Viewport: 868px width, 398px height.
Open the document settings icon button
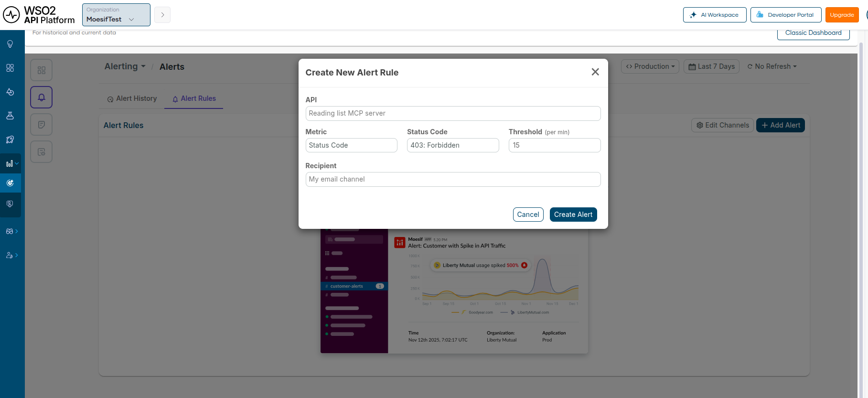point(42,152)
